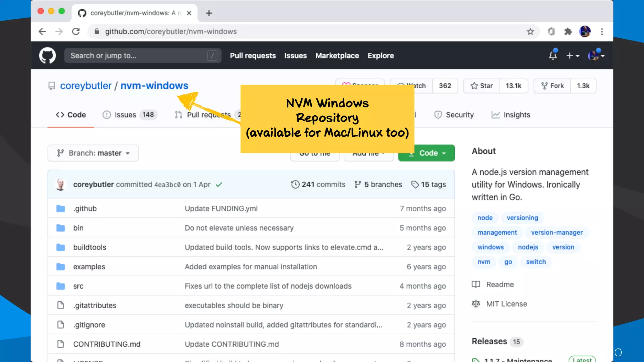
Task: Open Chrome extensions puzzle icon
Action: (x=568, y=31)
